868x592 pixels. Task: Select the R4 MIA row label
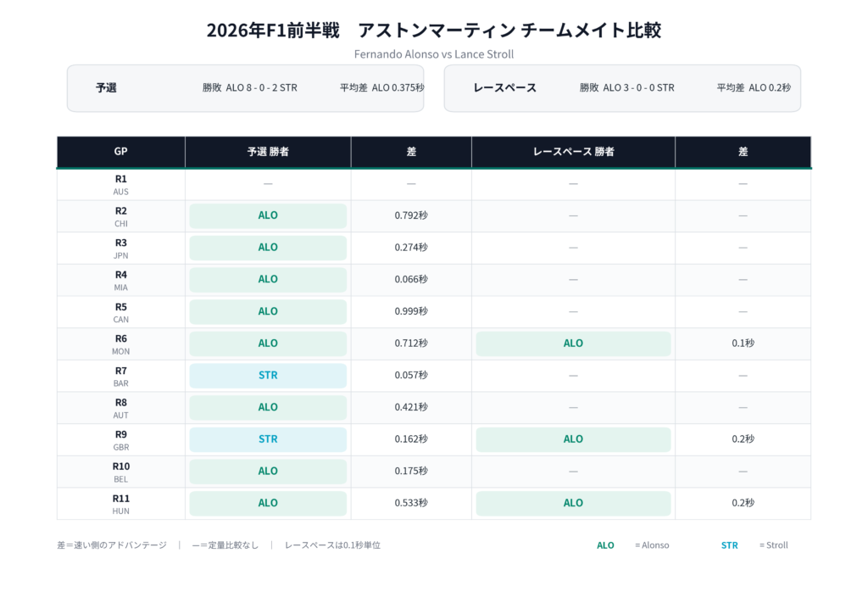click(x=120, y=281)
